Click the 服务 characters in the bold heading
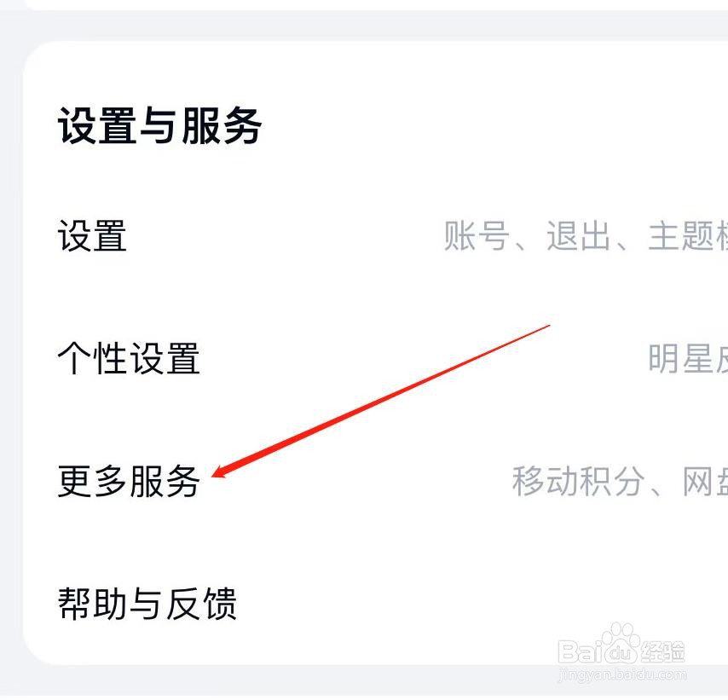 point(222,125)
